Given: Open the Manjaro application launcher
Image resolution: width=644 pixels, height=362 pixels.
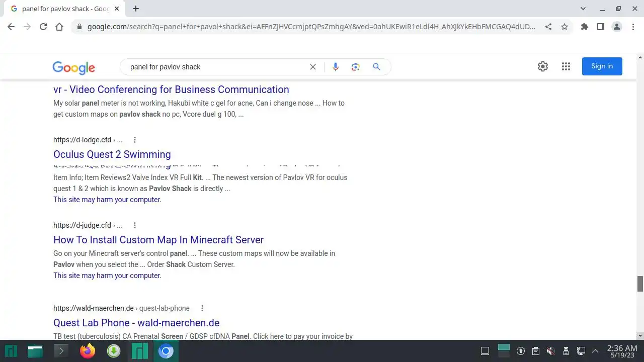Looking at the screenshot, I should (11, 351).
